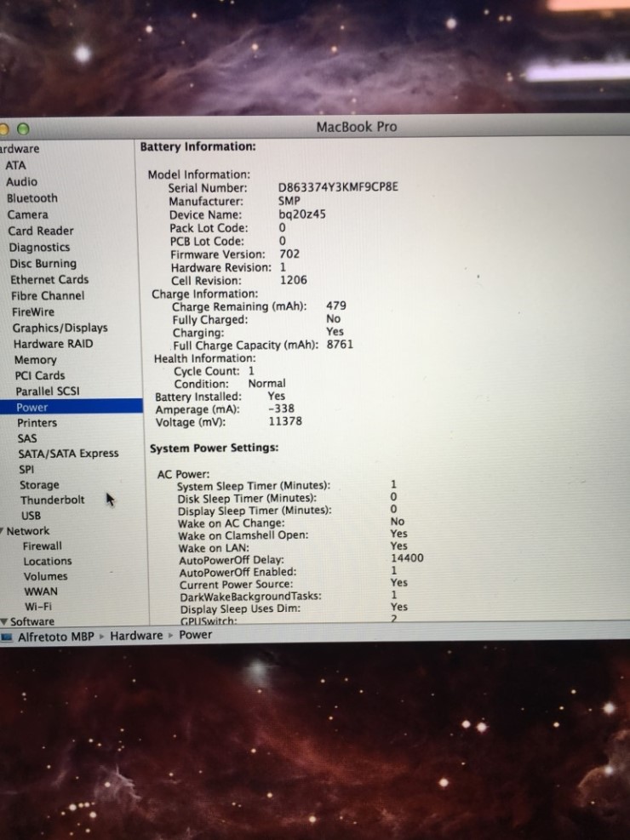The width and height of the screenshot is (630, 840).
Task: Open Printers in the sidebar
Action: click(x=37, y=423)
